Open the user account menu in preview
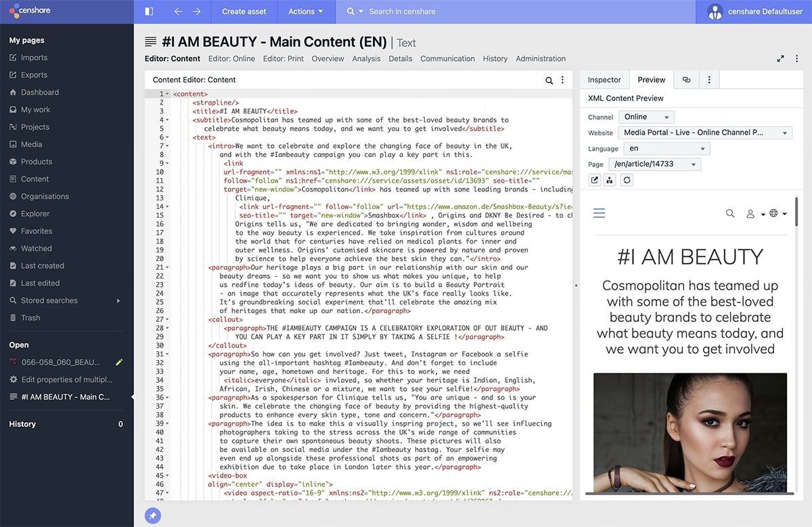This screenshot has height=527, width=812. point(754,214)
